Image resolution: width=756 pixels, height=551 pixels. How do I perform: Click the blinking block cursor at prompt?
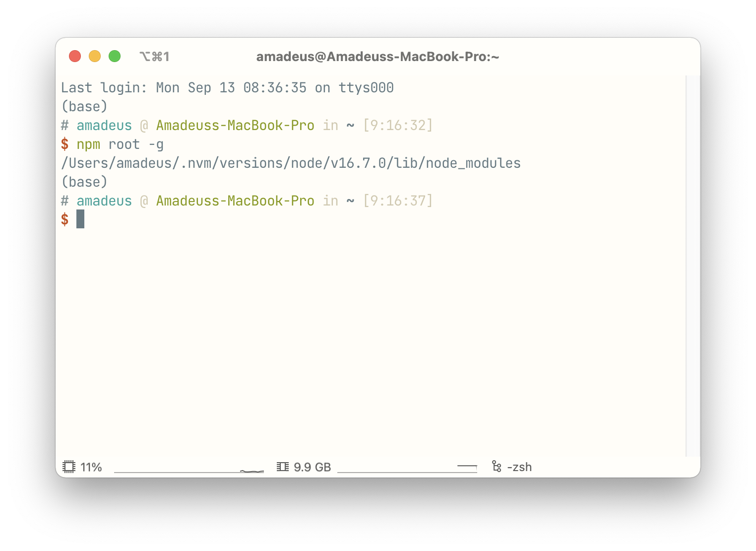pyautogui.click(x=80, y=219)
